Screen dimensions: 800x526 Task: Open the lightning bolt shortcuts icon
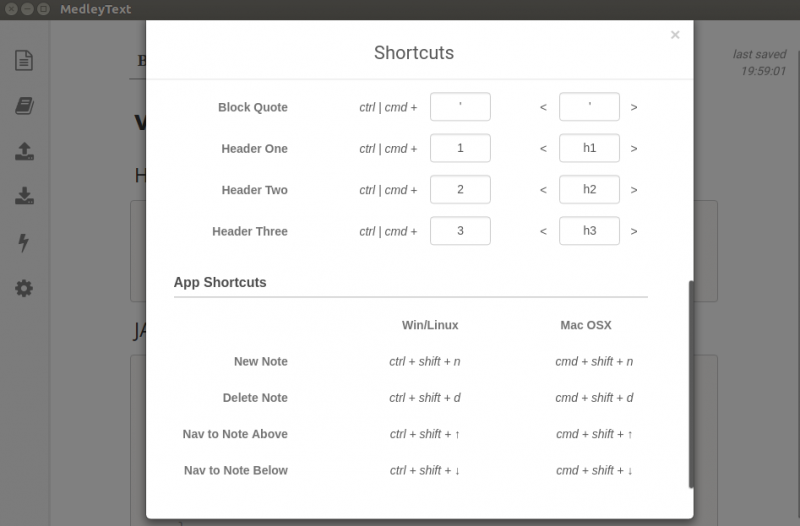coord(24,243)
